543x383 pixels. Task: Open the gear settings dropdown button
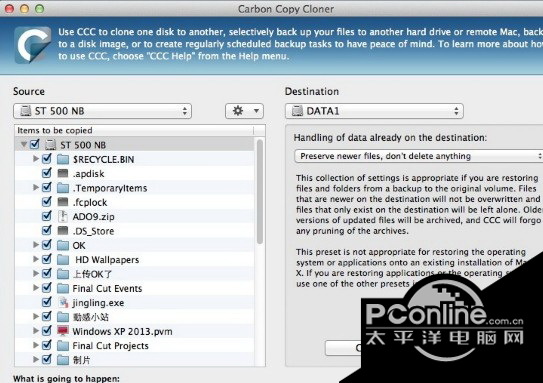[244, 111]
